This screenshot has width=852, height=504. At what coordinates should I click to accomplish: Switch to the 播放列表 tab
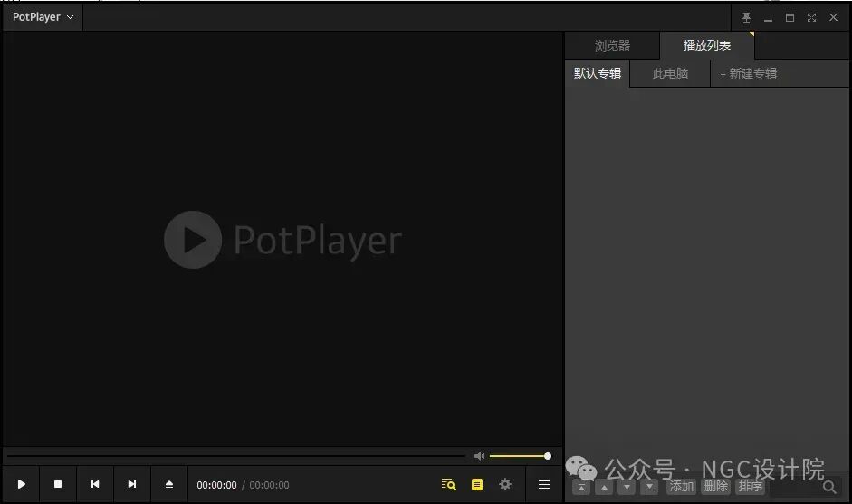[x=707, y=45]
